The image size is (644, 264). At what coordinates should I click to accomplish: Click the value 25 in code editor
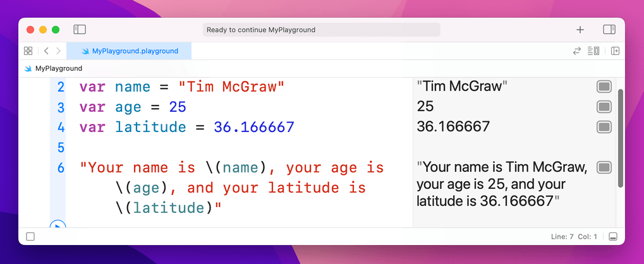click(x=178, y=107)
